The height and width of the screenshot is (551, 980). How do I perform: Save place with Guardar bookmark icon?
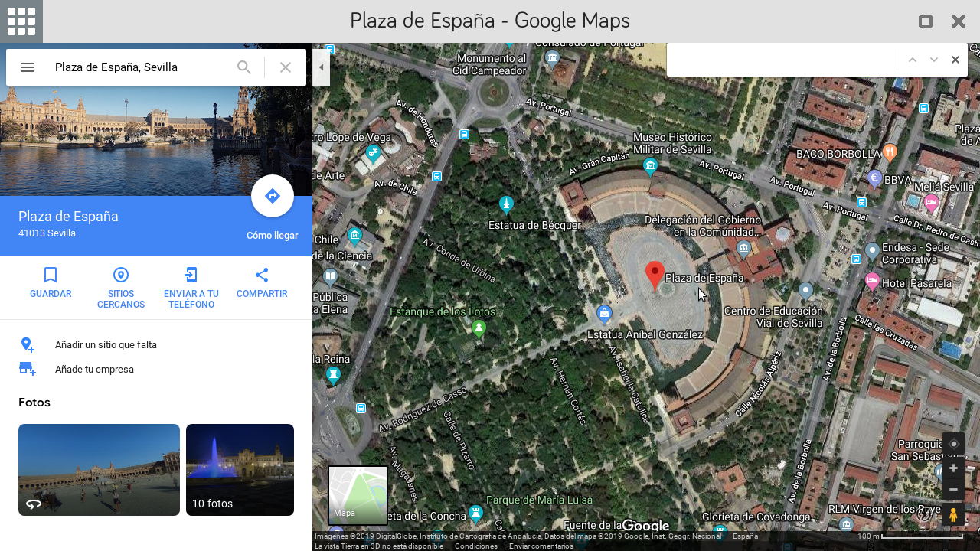point(51,282)
